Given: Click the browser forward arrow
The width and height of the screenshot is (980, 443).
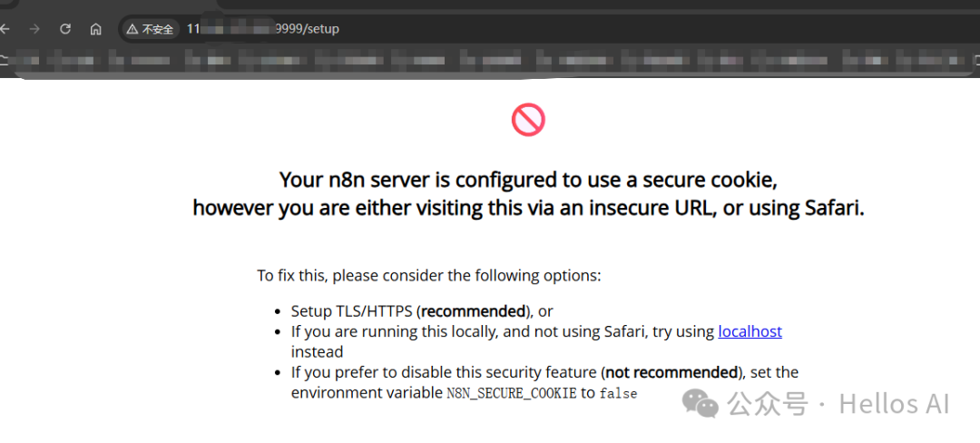Looking at the screenshot, I should pos(34,29).
